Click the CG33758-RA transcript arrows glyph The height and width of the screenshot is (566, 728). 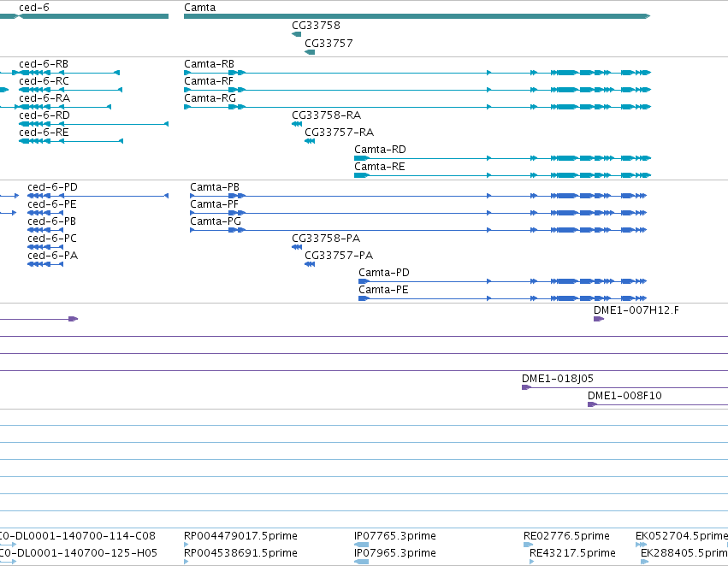click(297, 124)
